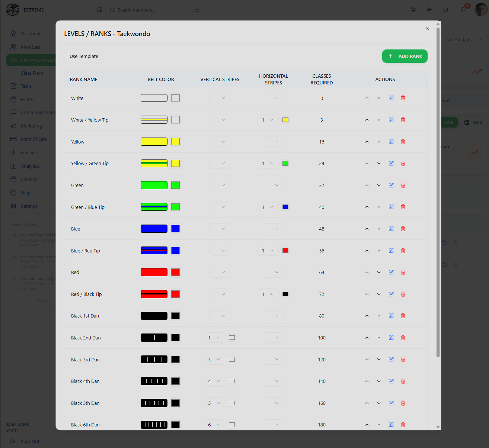489x448 pixels.
Task: Open vertical stripes dropdown for White rank
Action: [x=220, y=98]
